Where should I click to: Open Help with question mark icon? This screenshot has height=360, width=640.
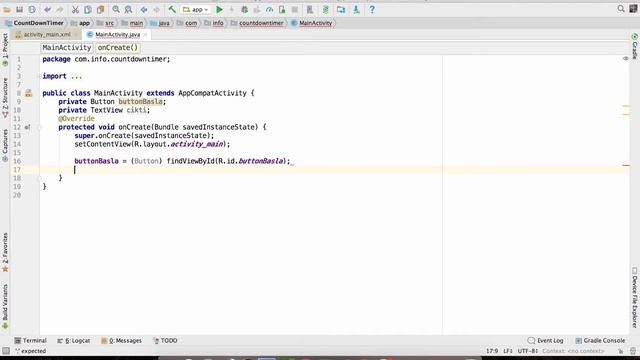point(372,9)
